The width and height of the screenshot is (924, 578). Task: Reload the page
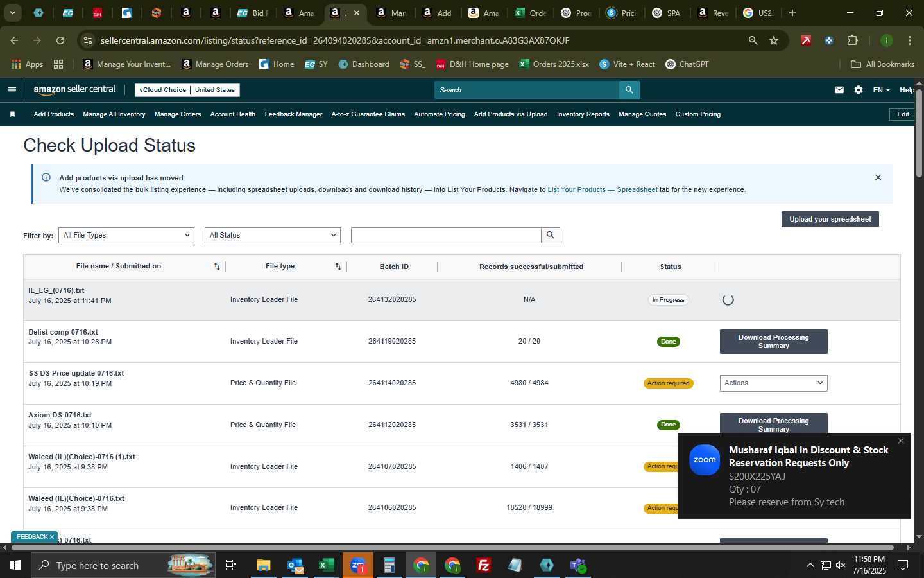[60, 40]
